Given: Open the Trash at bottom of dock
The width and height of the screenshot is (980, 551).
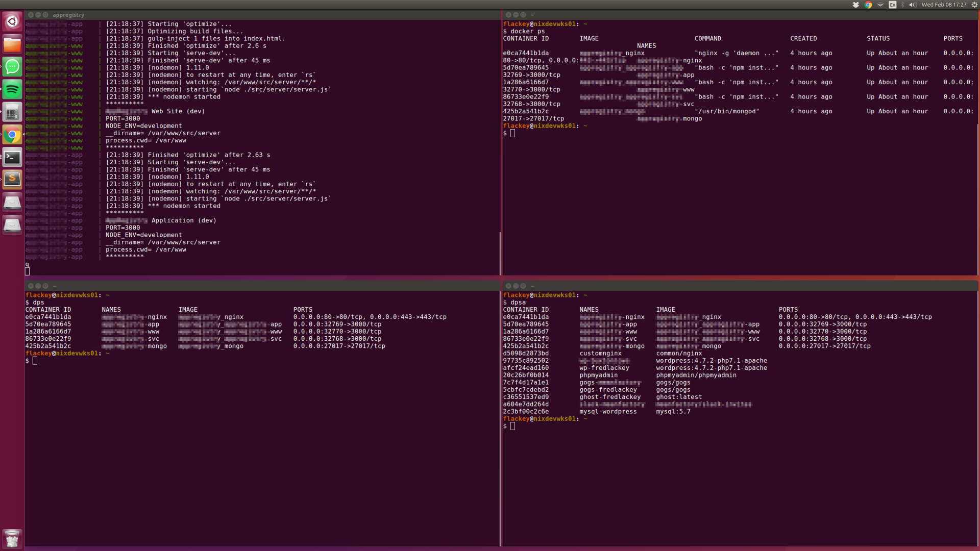Looking at the screenshot, I should point(12,538).
